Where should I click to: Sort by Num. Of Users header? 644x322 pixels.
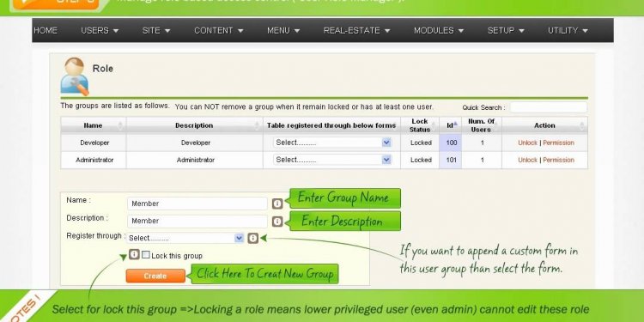(x=482, y=125)
